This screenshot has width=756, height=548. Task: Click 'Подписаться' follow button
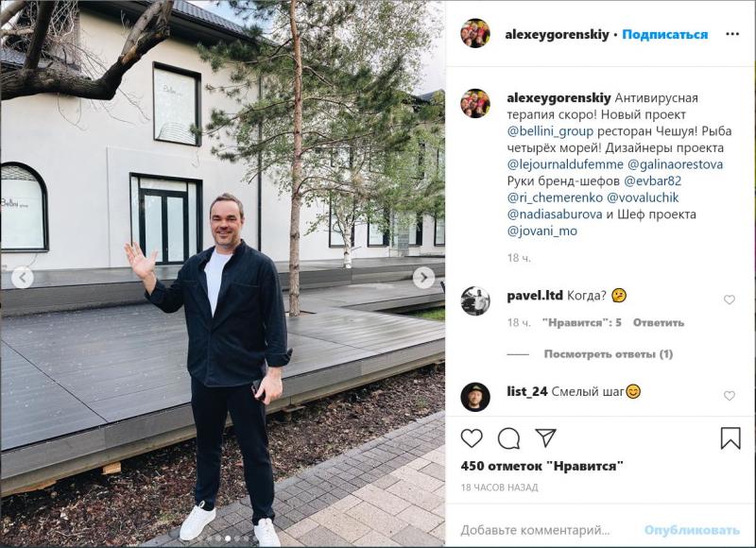tap(665, 35)
